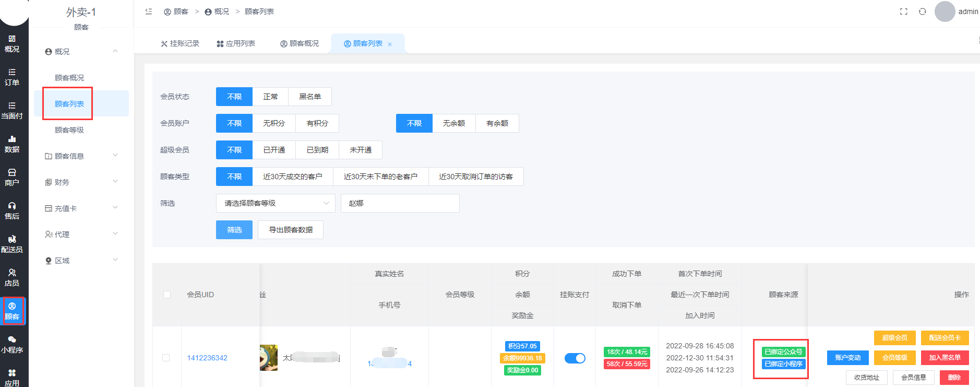Expand the 财务 menu section
The image size is (980, 387).
[81, 182]
